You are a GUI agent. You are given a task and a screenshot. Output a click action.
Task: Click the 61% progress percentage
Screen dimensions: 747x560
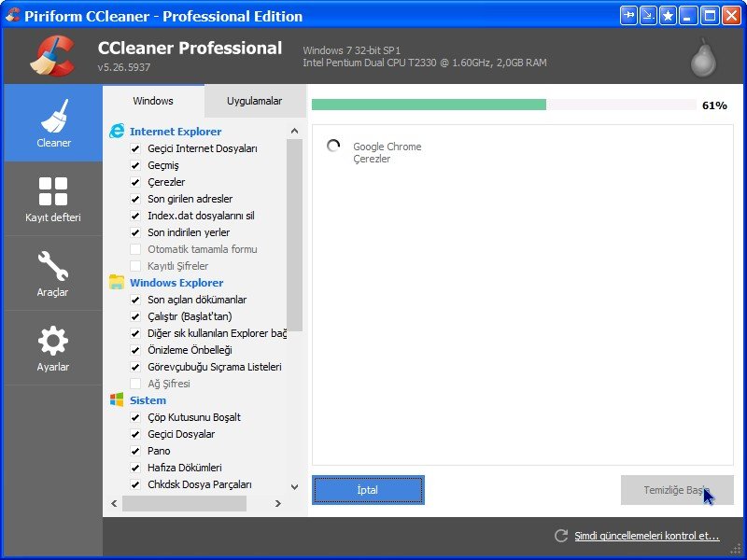[714, 105]
